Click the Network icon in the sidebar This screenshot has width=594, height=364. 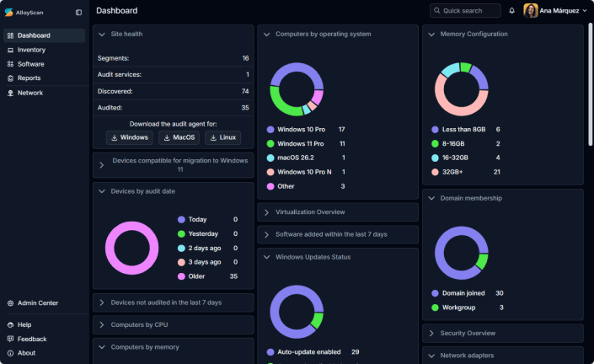point(11,93)
